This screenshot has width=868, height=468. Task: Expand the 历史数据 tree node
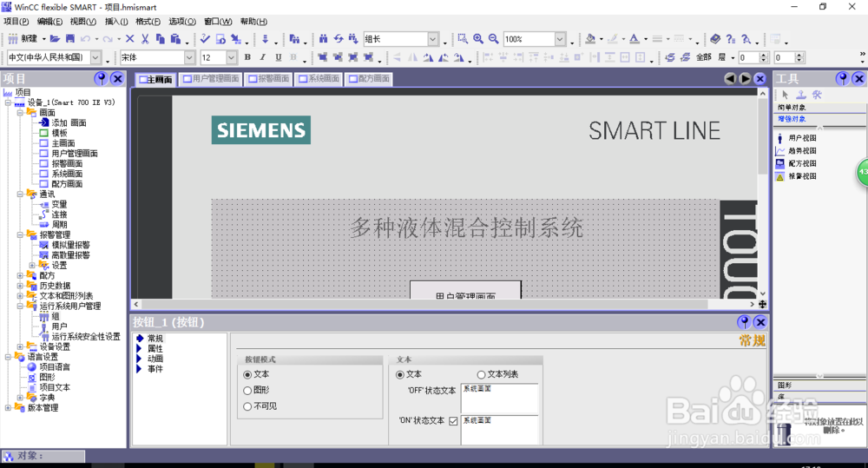pos(20,286)
